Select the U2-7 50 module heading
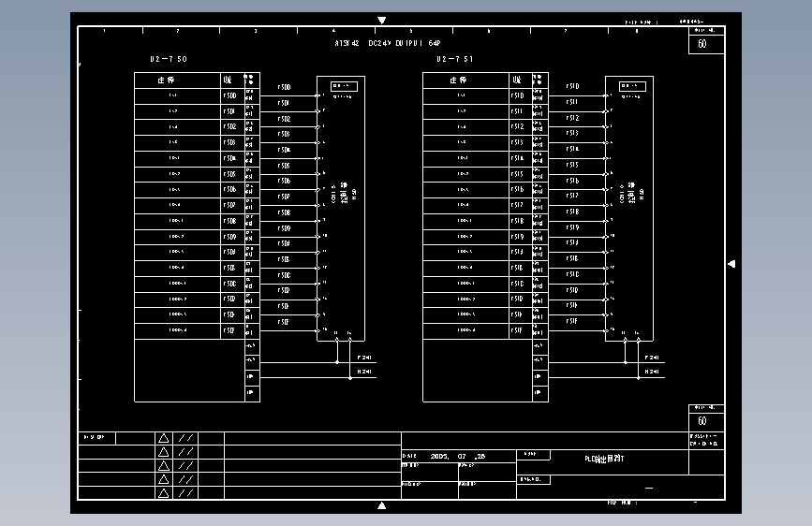Viewport: 812px width, 526px height. click(x=169, y=59)
